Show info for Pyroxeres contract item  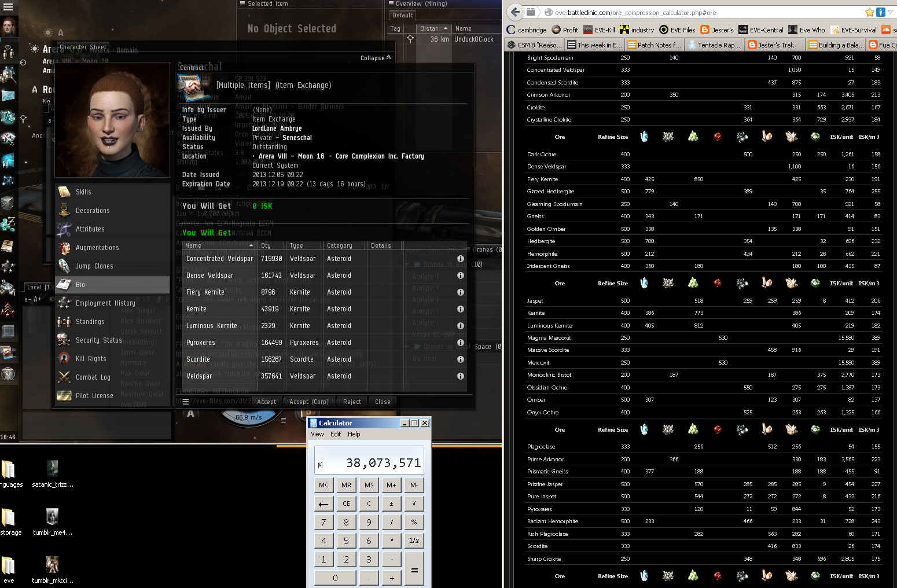click(x=461, y=343)
